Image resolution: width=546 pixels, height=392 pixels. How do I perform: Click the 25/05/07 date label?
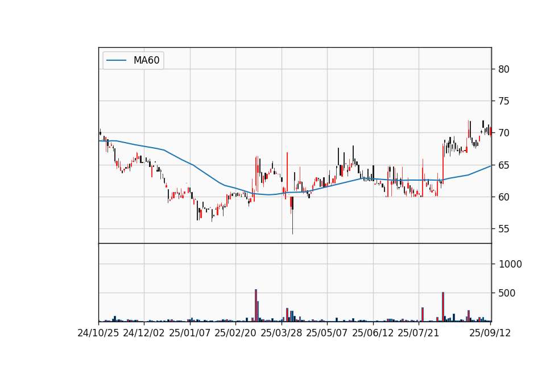(x=327, y=333)
